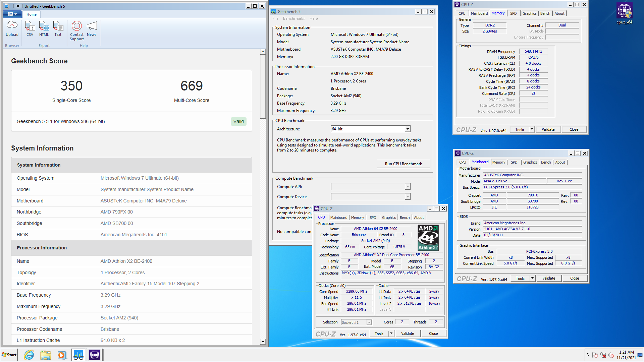The width and height of the screenshot is (644, 362).
Task: Open Memory tab in bottom CPU-Z processor window
Action: (358, 218)
